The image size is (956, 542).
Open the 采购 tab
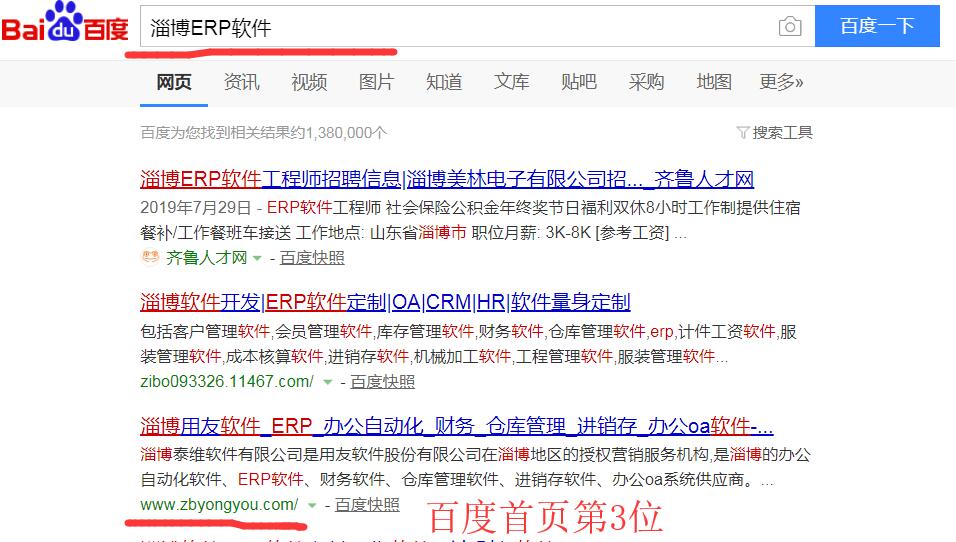pyautogui.click(x=646, y=82)
